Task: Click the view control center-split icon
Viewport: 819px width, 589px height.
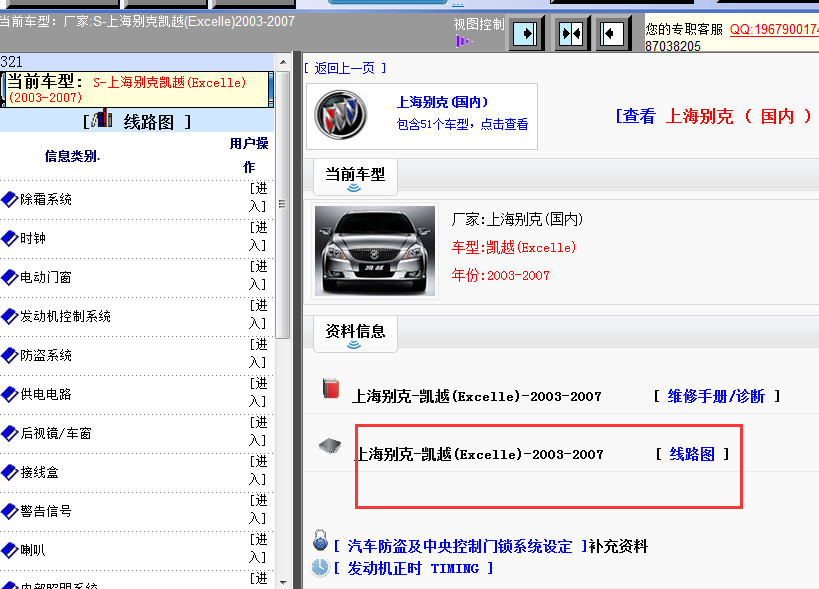Action: pyautogui.click(x=571, y=34)
